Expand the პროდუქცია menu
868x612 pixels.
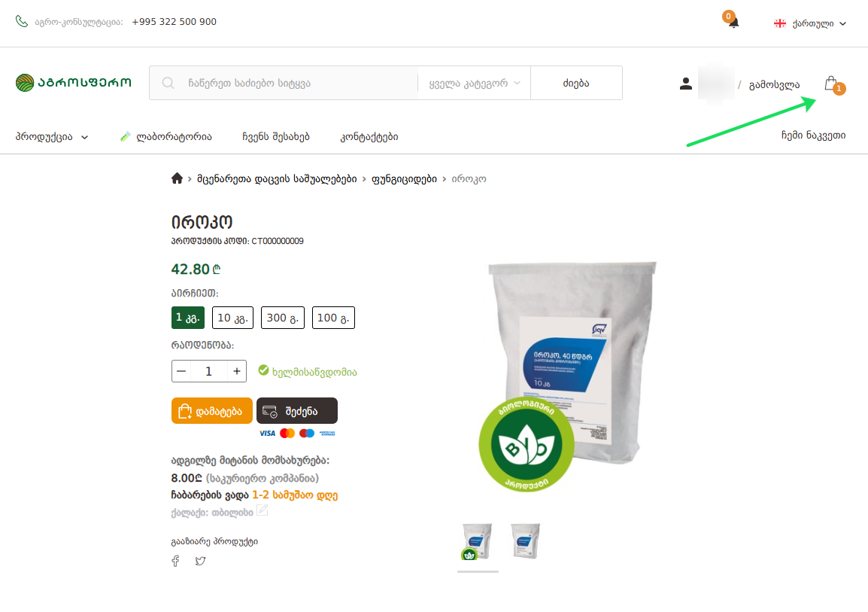pos(52,137)
